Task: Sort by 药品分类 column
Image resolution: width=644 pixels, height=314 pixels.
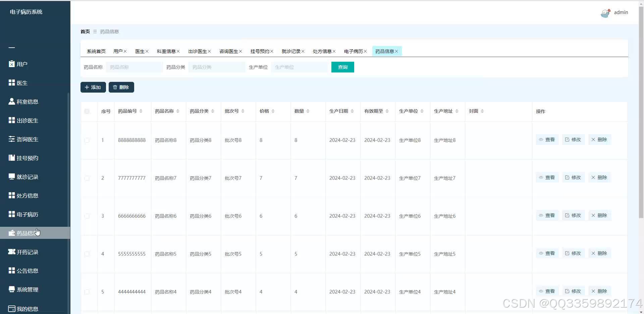Action: [213, 111]
